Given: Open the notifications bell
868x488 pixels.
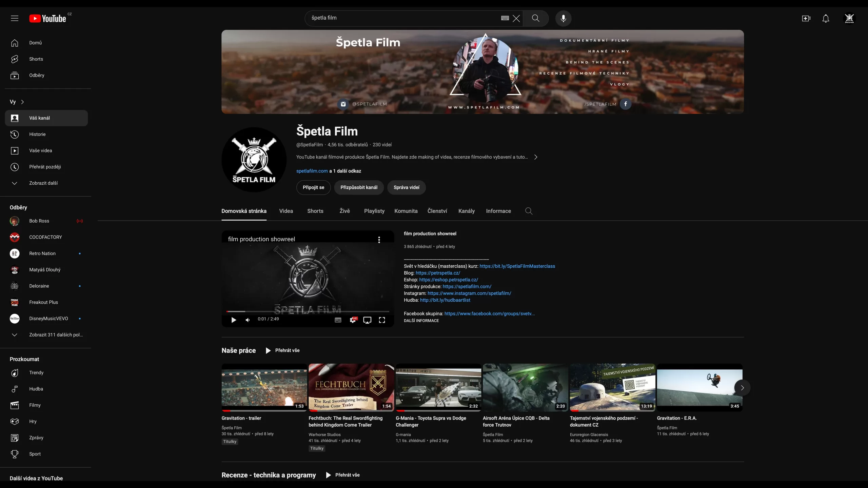Looking at the screenshot, I should (x=826, y=18).
